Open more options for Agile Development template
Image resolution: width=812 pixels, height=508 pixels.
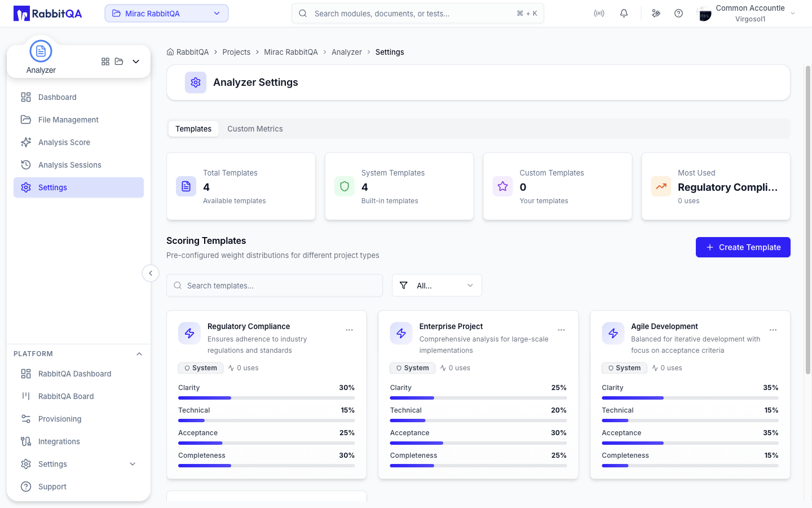pos(773,330)
